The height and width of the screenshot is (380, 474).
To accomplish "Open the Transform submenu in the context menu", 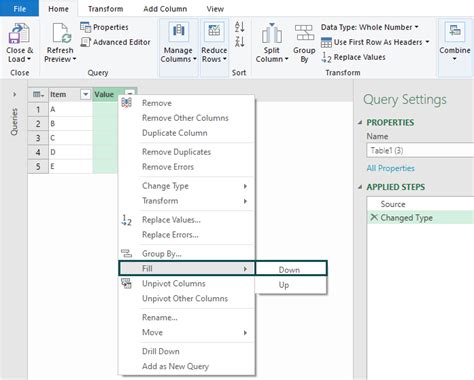I will [187, 201].
